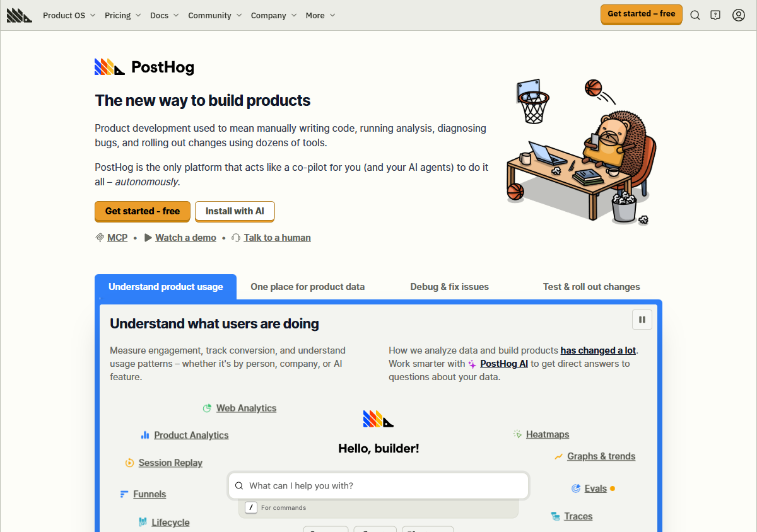Pause the slideshow with the pause button

[642, 320]
